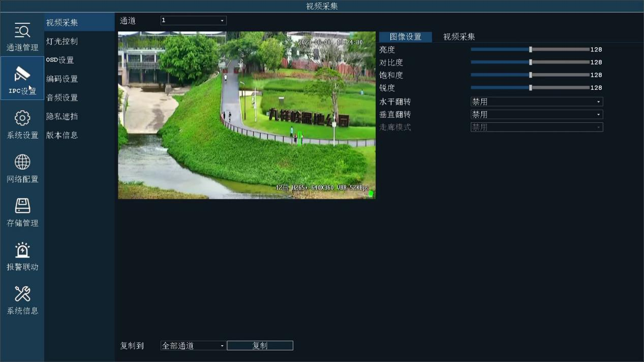Disable 水平翻转 horizontal flip
644x362 pixels.
[536, 101]
